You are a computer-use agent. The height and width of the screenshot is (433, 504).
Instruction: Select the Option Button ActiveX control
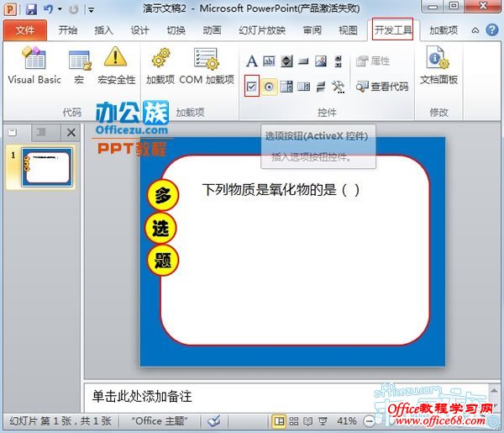click(270, 87)
